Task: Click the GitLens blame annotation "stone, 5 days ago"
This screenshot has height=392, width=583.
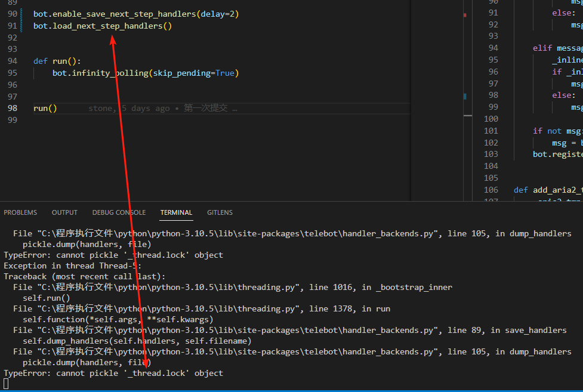Action: tap(129, 108)
